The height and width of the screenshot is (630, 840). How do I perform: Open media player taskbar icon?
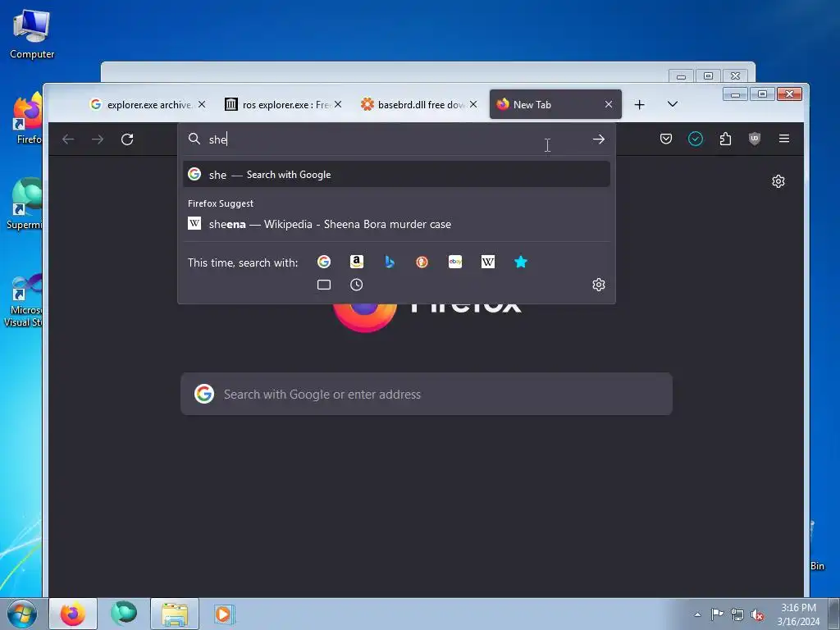click(223, 614)
